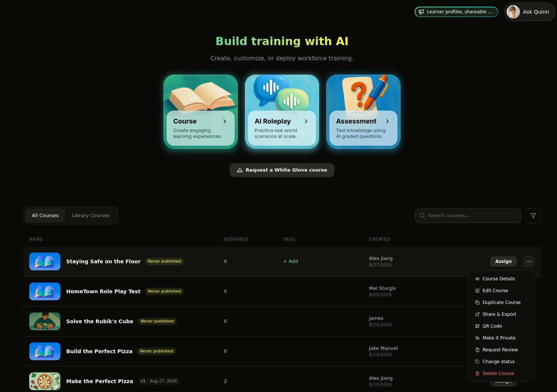
Task: Open the Solve the Rubik's Cube course title
Action: [x=100, y=321]
